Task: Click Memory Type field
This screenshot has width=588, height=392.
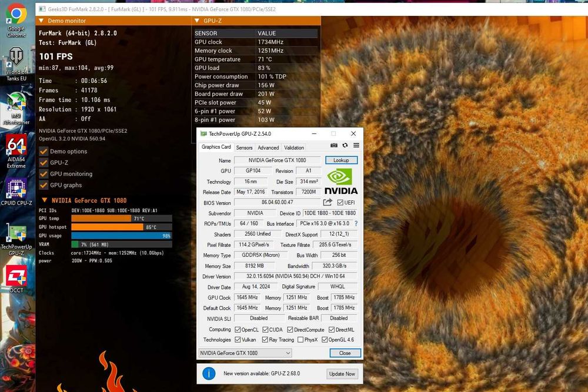Action: pos(260,255)
